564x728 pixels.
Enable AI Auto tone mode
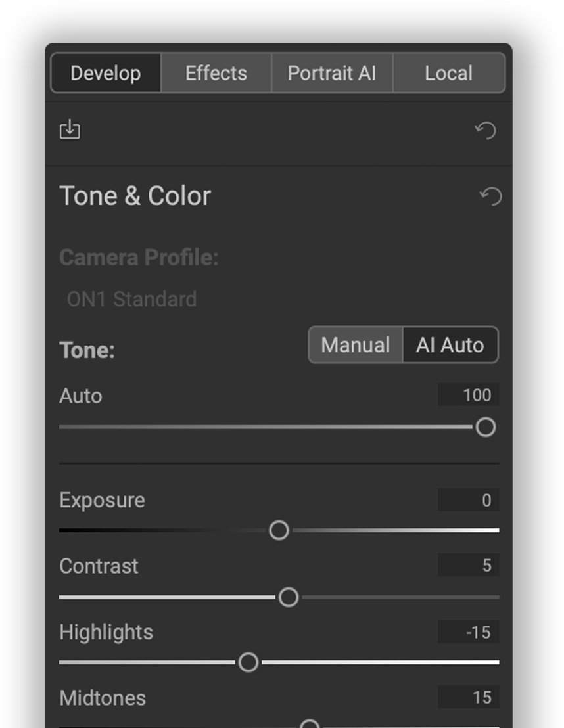[450, 344]
